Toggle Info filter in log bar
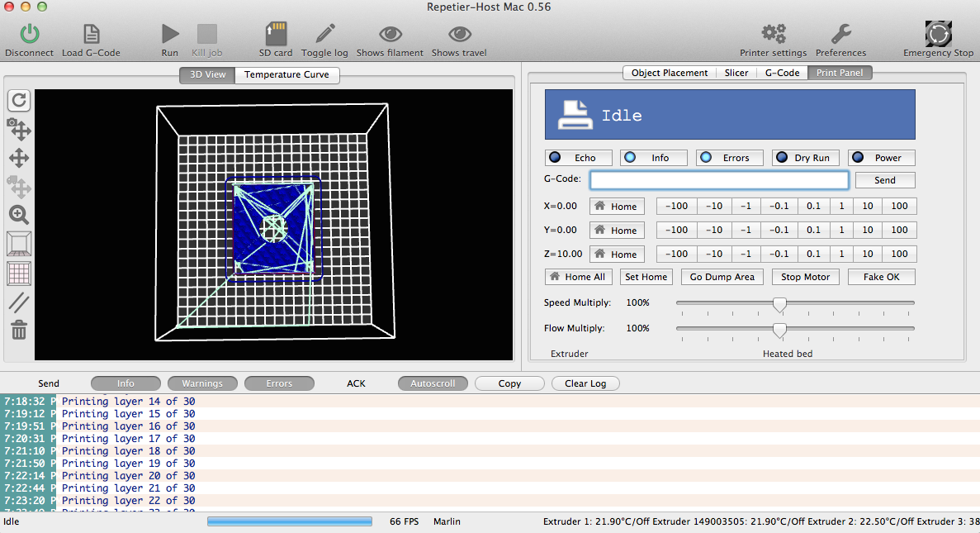The height and width of the screenshot is (533, 980). (x=125, y=383)
